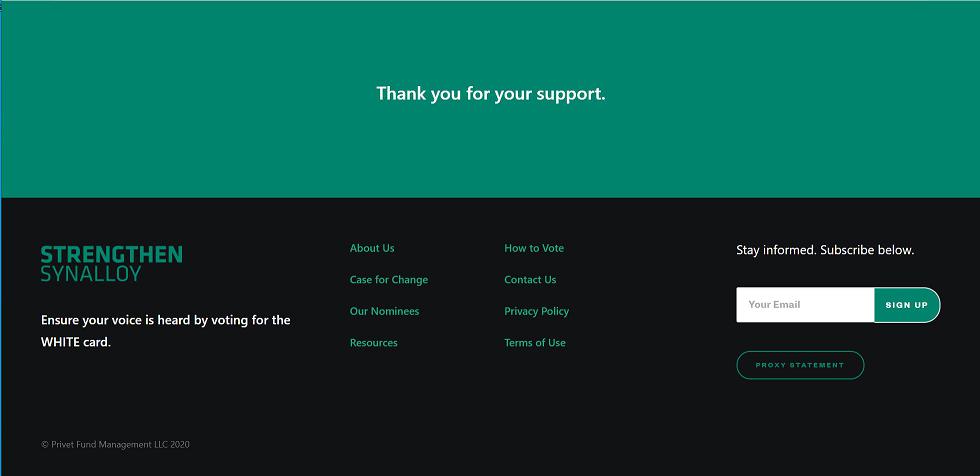Click the 'WHITE card.' text
Screen dimensions: 980x476
tap(76, 342)
